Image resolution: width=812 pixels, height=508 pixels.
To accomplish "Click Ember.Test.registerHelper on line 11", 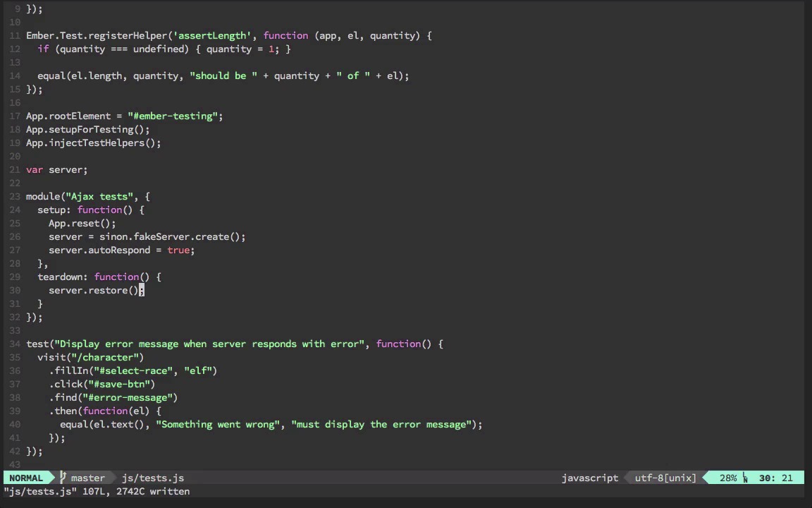I will pyautogui.click(x=97, y=36).
